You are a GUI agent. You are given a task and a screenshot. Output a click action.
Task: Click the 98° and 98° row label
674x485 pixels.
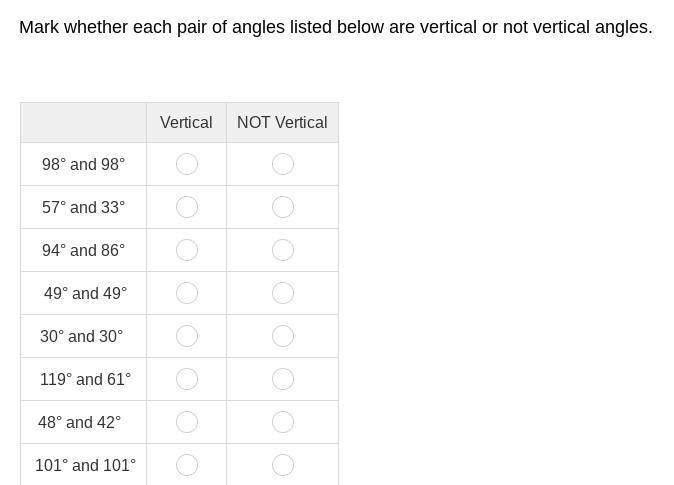84,164
